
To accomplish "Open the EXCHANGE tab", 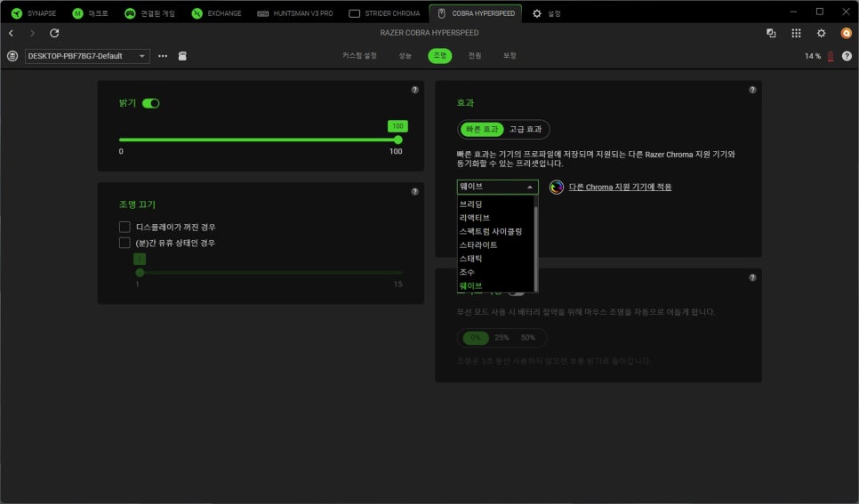I will tap(216, 13).
